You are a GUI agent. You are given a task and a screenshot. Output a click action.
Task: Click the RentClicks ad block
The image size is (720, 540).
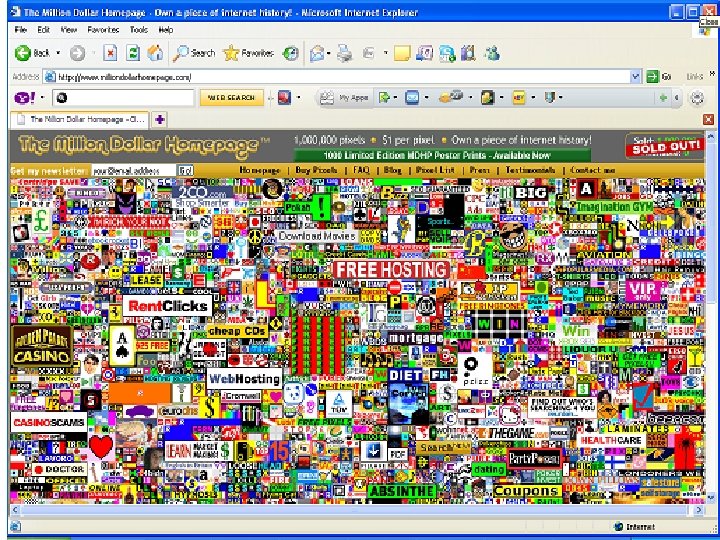[x=168, y=306]
